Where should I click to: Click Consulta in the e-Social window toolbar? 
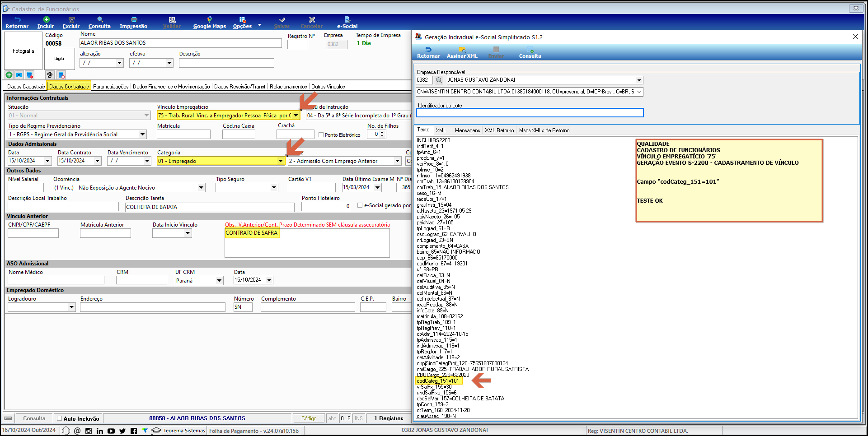(x=530, y=52)
